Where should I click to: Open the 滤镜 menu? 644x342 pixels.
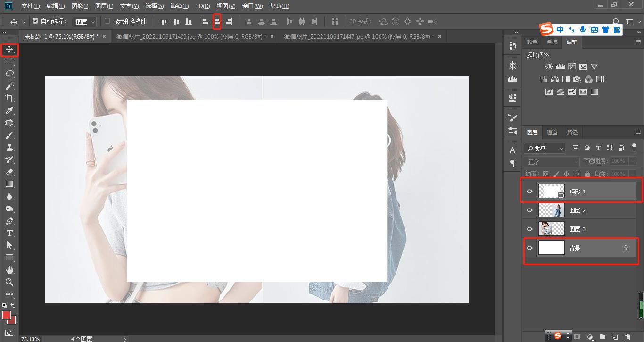(179, 6)
